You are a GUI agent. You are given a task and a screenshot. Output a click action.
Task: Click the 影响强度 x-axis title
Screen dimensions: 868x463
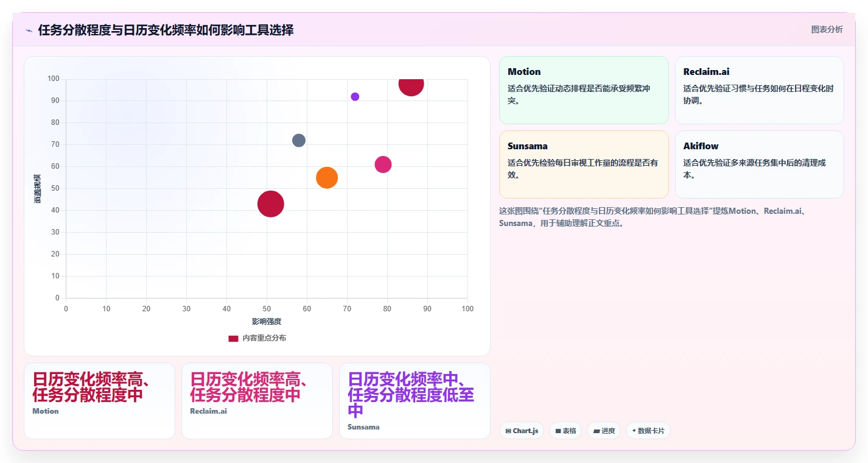(x=267, y=321)
